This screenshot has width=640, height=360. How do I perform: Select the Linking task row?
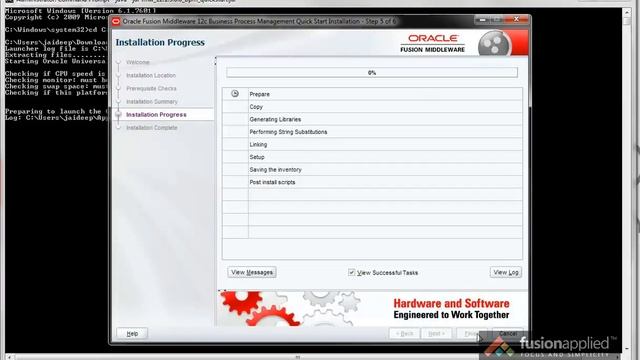[372, 144]
